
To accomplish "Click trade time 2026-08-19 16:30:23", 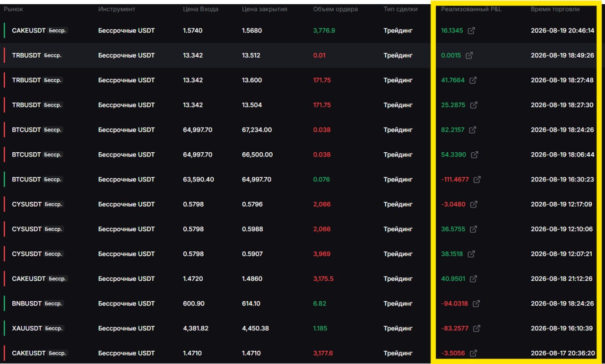I will tap(562, 180).
